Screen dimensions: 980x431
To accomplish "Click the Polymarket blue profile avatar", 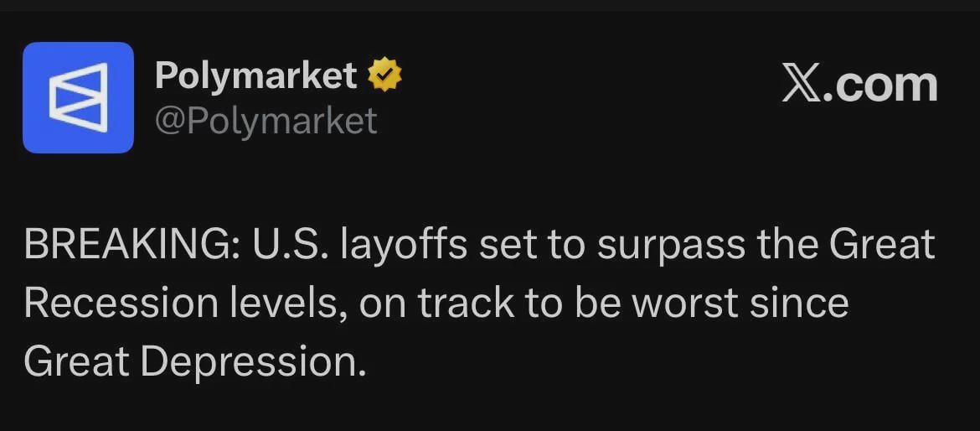I will tap(78, 97).
